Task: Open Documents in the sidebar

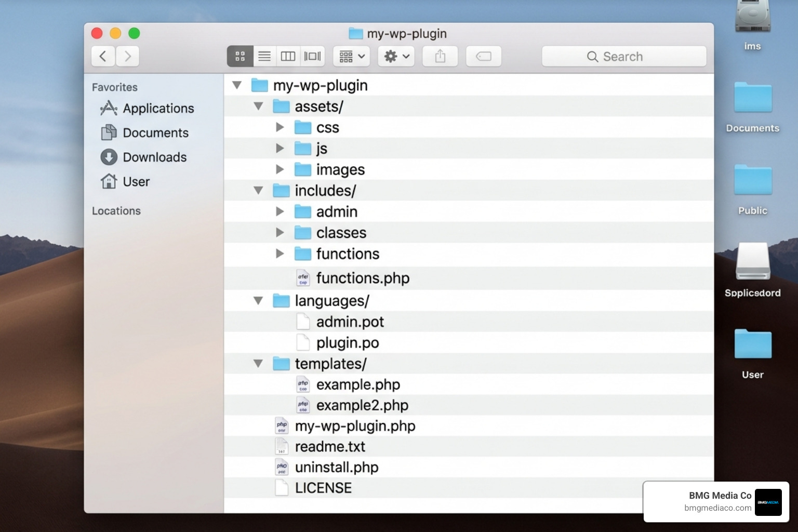Action: tap(144, 132)
